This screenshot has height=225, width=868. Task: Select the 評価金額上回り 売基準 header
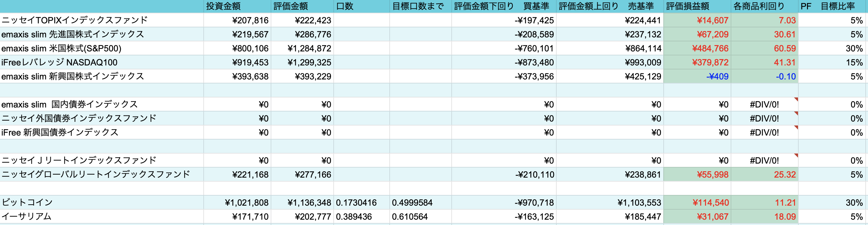(x=610, y=6)
